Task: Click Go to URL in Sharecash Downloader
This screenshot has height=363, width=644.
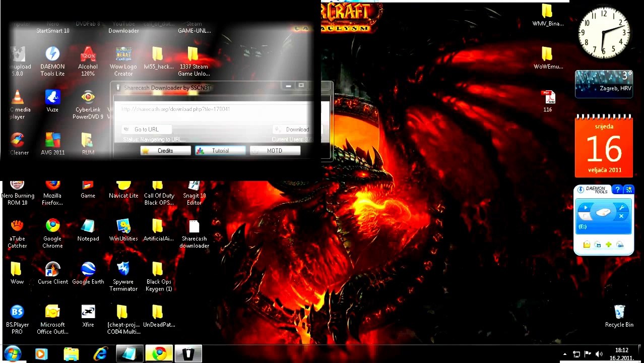Action: click(x=147, y=129)
